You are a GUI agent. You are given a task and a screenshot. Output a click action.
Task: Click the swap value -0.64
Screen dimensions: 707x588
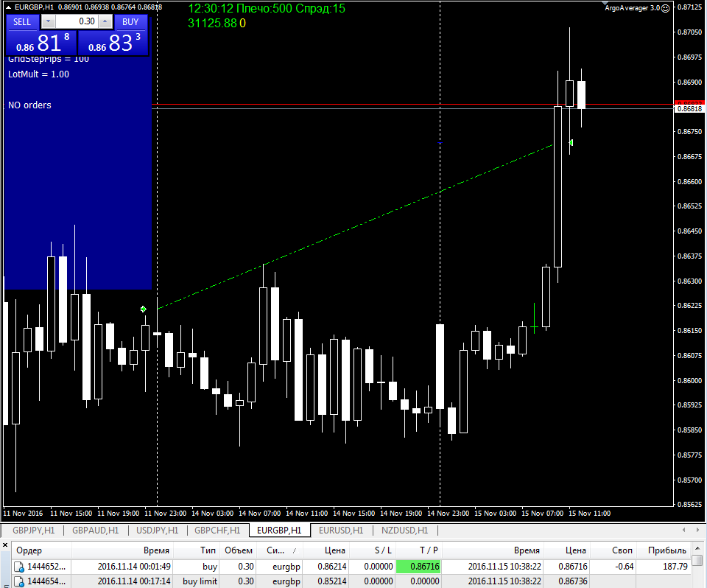click(x=624, y=567)
